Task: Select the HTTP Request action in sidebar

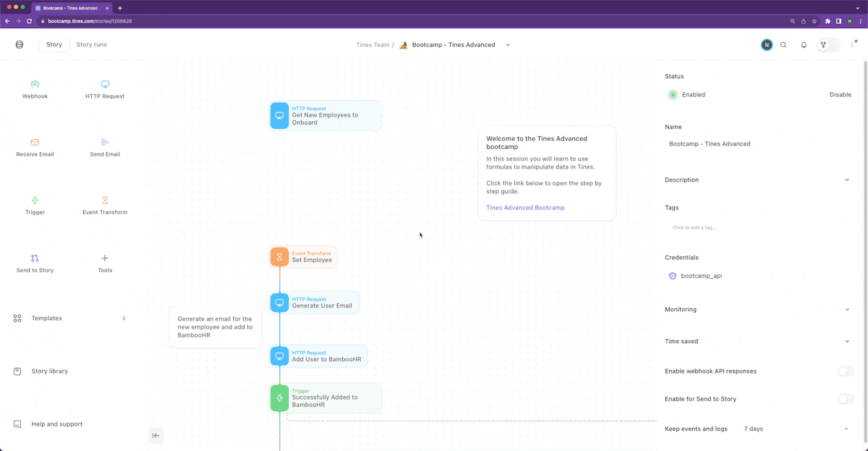Action: point(105,90)
